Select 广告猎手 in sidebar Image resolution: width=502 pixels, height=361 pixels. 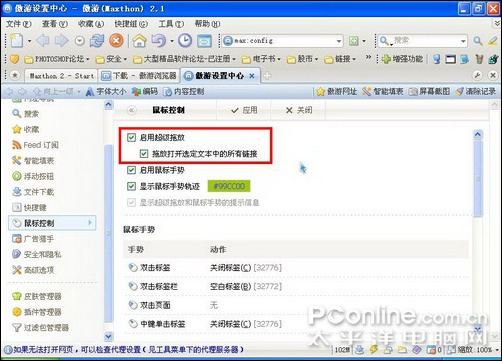point(33,239)
